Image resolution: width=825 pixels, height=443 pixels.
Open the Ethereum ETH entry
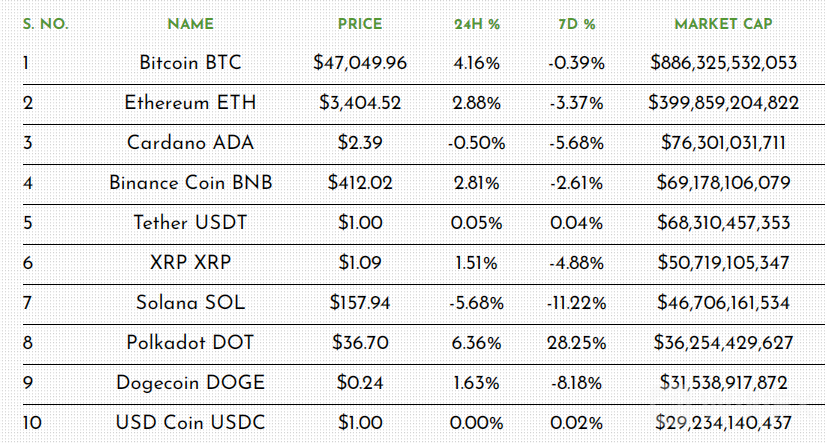[190, 103]
